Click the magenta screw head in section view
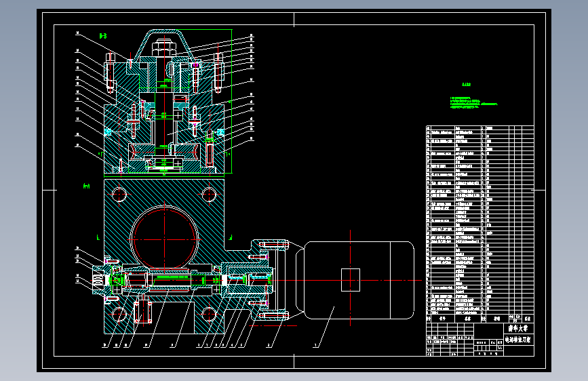 pos(195,65)
